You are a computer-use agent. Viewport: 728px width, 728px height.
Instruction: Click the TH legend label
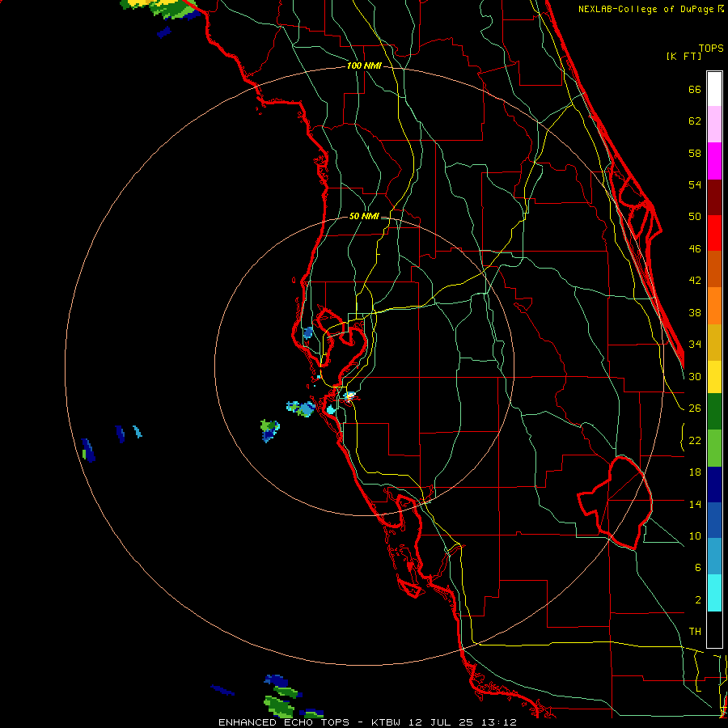tap(695, 632)
